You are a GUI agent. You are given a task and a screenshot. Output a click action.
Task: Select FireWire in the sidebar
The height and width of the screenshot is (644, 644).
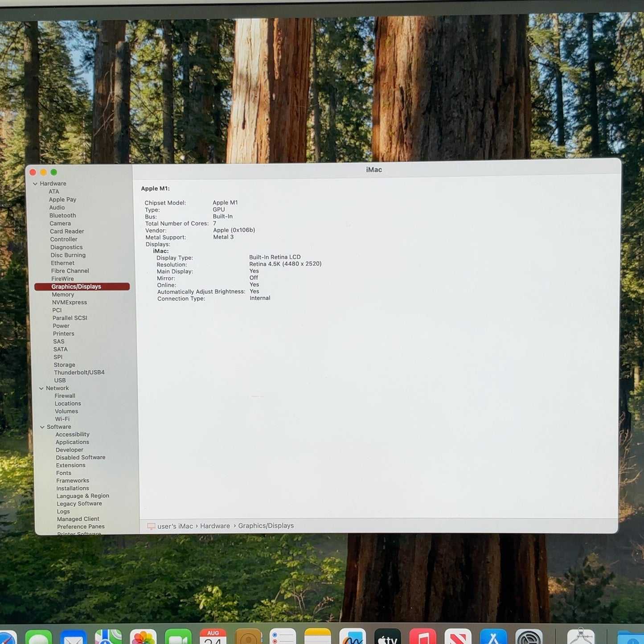[62, 279]
